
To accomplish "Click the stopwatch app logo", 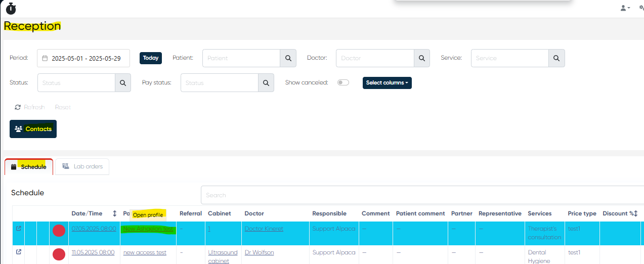I will (11, 8).
